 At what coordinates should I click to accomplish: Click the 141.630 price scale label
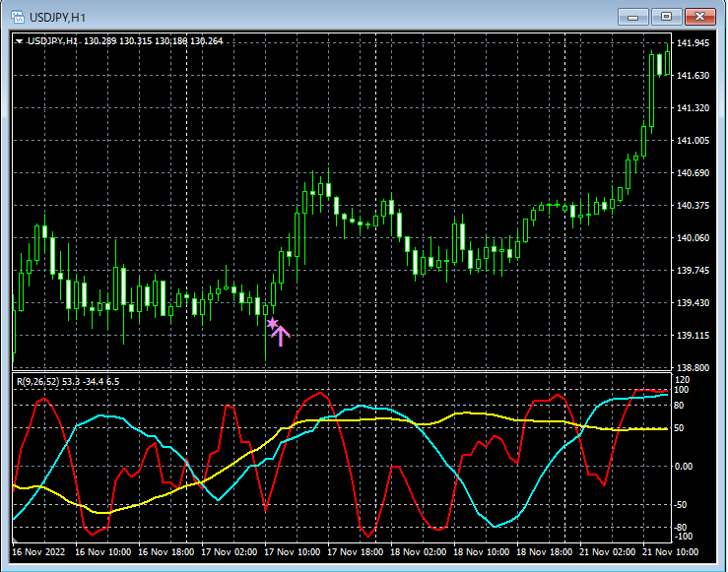[x=694, y=75]
